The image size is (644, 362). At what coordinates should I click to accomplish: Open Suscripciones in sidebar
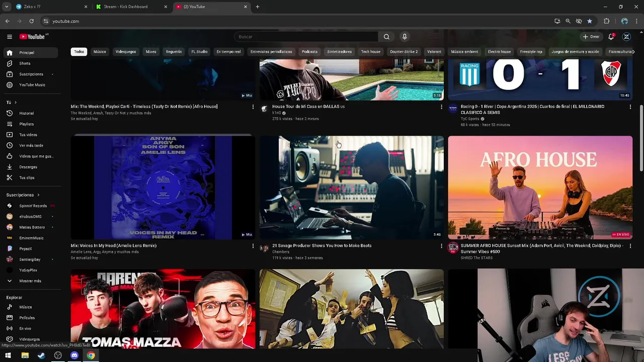click(30, 74)
